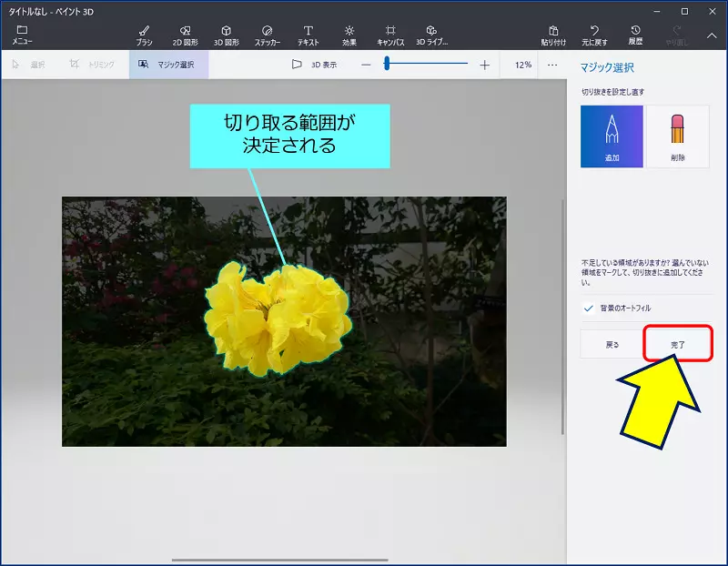Click the horizontal canvas scrollbar
This screenshot has height=566, width=728.
(280, 560)
